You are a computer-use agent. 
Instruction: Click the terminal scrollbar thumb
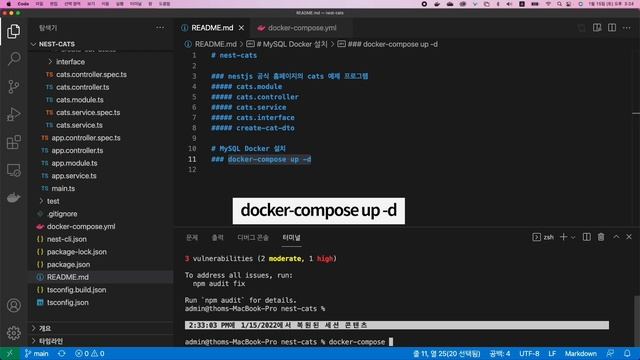[636, 320]
